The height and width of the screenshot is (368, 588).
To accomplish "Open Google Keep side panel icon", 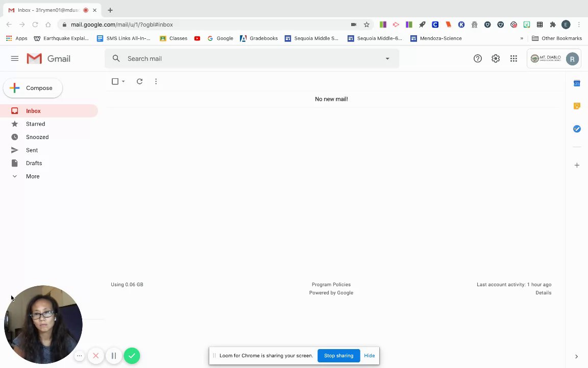I will coord(577,106).
